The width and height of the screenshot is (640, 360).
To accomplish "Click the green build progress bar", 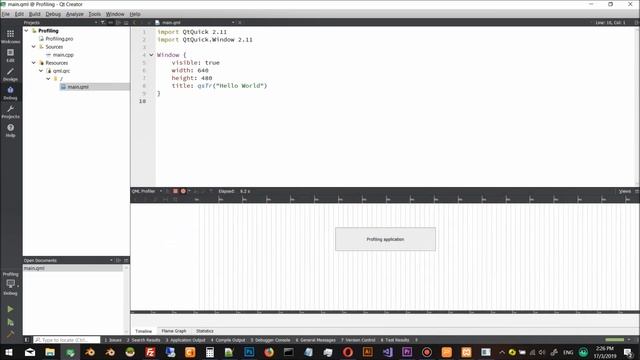I will click(x=614, y=340).
